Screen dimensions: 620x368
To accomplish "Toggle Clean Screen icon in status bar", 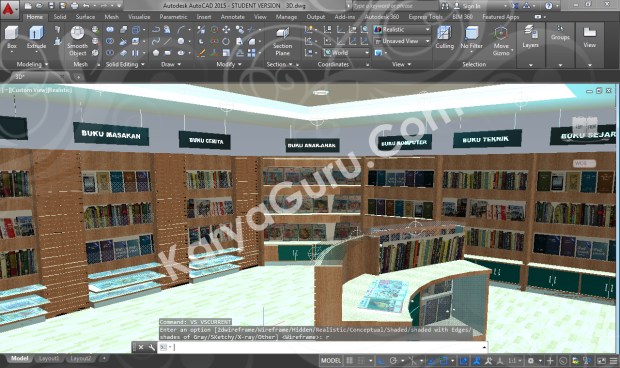I will 601,360.
